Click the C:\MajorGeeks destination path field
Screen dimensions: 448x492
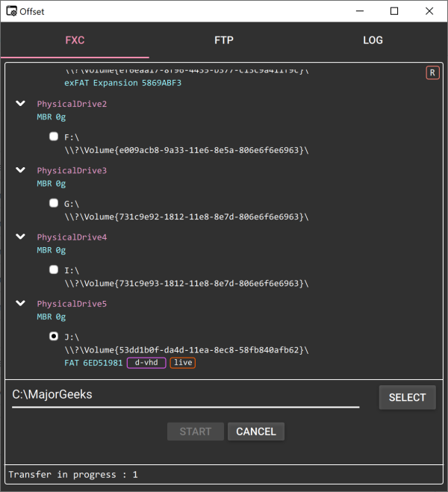(x=185, y=395)
